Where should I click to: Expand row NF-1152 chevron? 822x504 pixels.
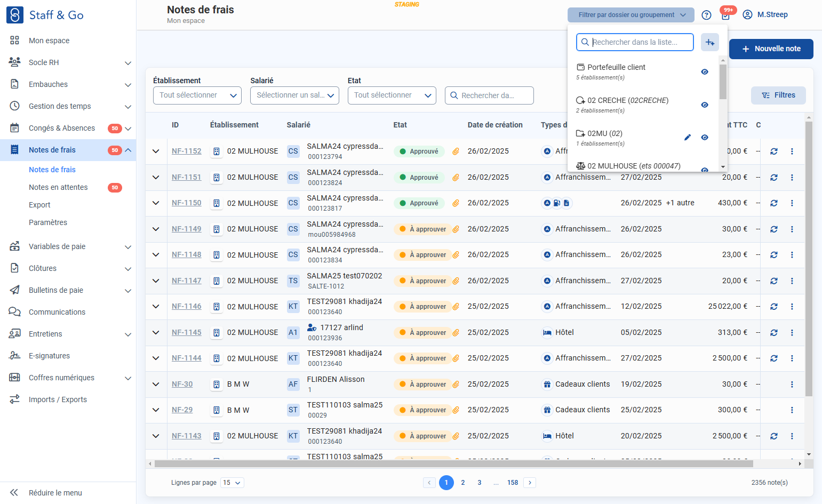click(x=156, y=151)
